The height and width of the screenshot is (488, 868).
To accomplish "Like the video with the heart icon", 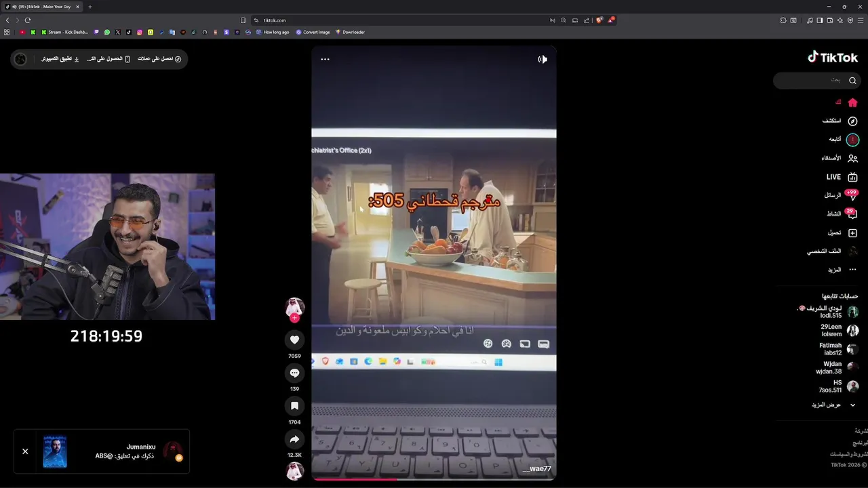I will pos(294,340).
